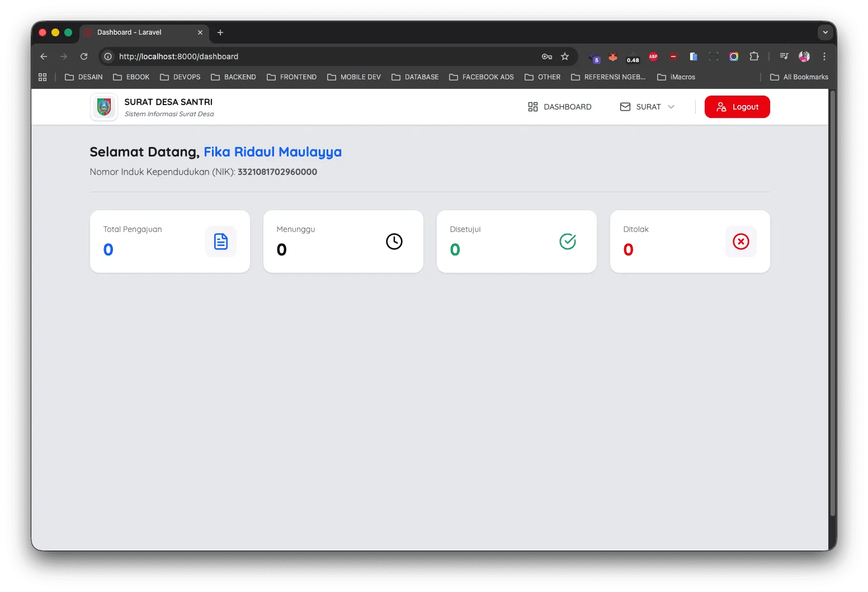Open the screenshot frame extension icon
Viewport: 868px width, 592px height.
[x=714, y=56]
